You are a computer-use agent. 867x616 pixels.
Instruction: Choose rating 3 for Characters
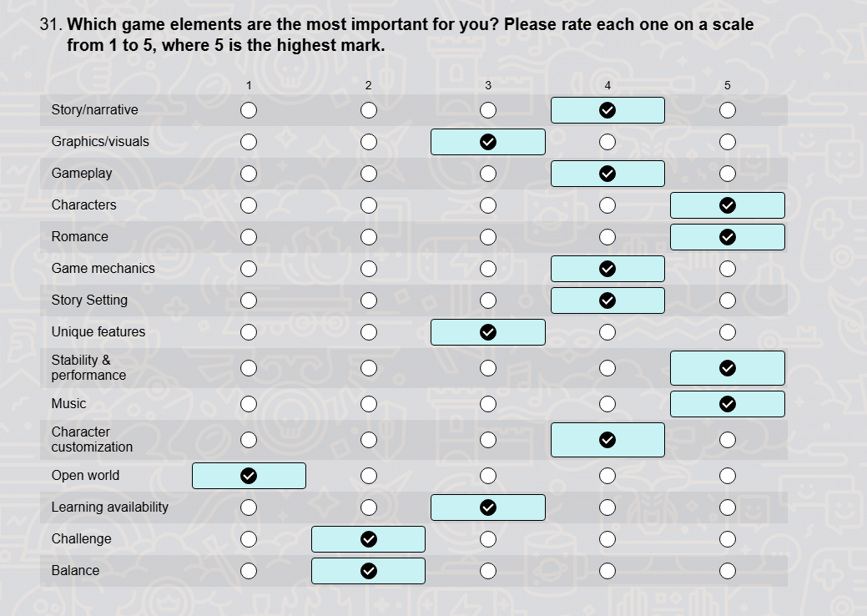(487, 205)
